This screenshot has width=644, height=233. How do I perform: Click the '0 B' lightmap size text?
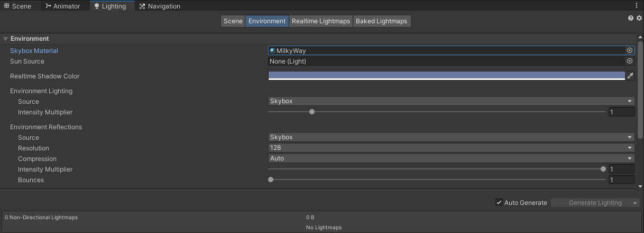tap(310, 217)
